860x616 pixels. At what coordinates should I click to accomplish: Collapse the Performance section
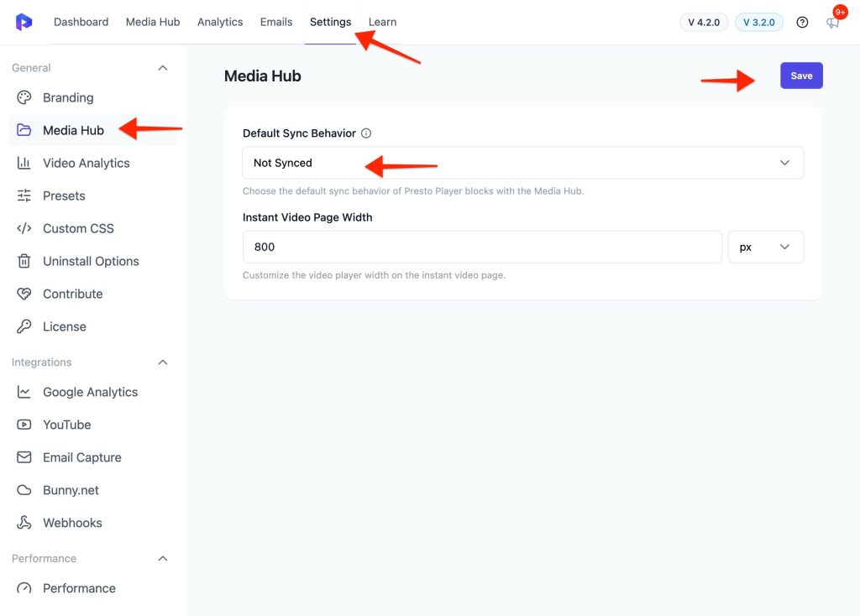(x=162, y=558)
